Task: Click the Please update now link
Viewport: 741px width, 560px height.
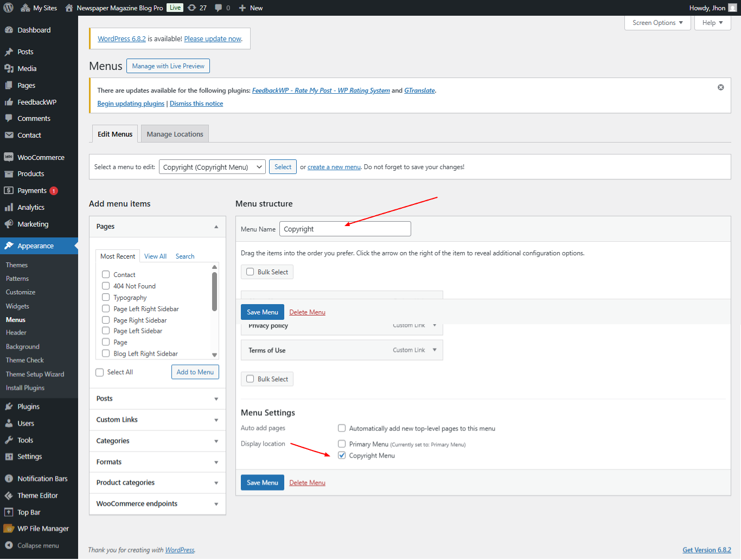Action: 213,39
